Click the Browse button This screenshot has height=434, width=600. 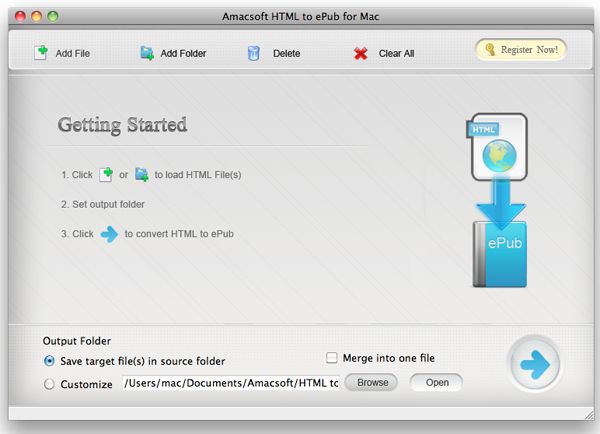point(371,382)
